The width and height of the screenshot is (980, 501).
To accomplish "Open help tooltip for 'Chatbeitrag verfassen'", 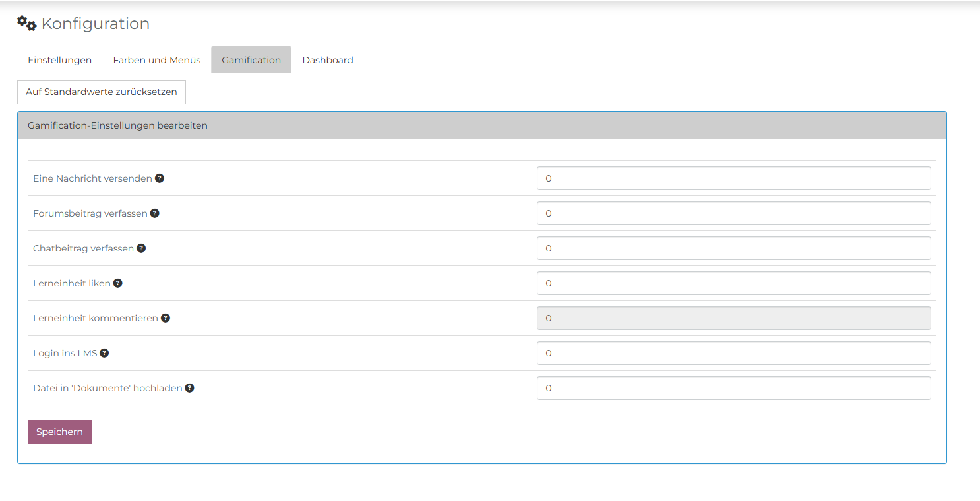I will pyautogui.click(x=141, y=248).
